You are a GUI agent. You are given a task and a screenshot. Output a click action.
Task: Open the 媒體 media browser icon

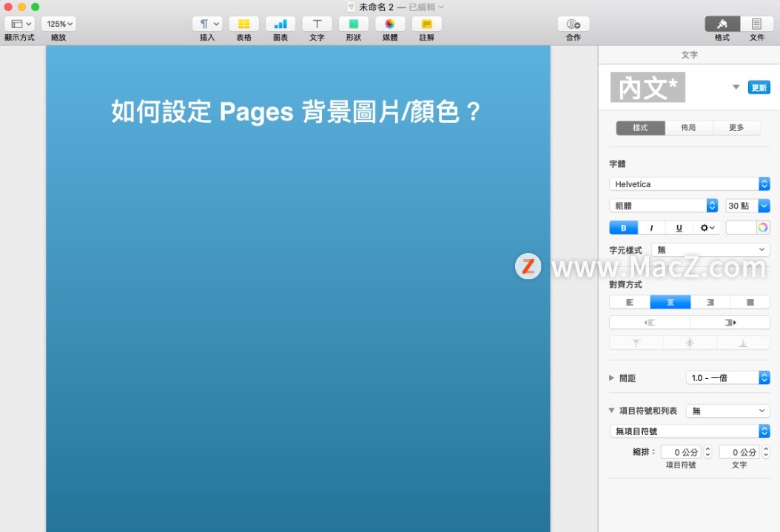[x=390, y=24]
